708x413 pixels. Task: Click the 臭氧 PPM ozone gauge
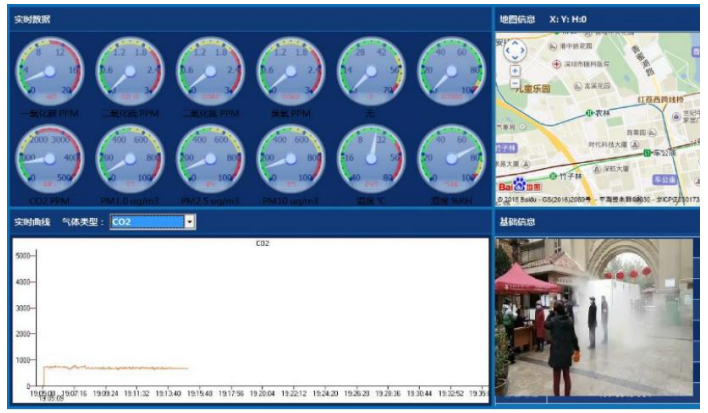[x=290, y=71]
